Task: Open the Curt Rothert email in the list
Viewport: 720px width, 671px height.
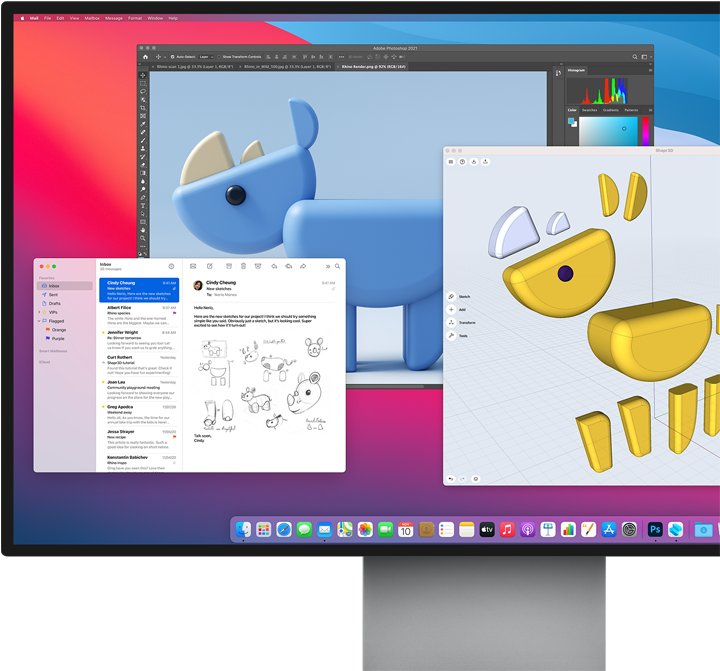Action: coord(139,365)
